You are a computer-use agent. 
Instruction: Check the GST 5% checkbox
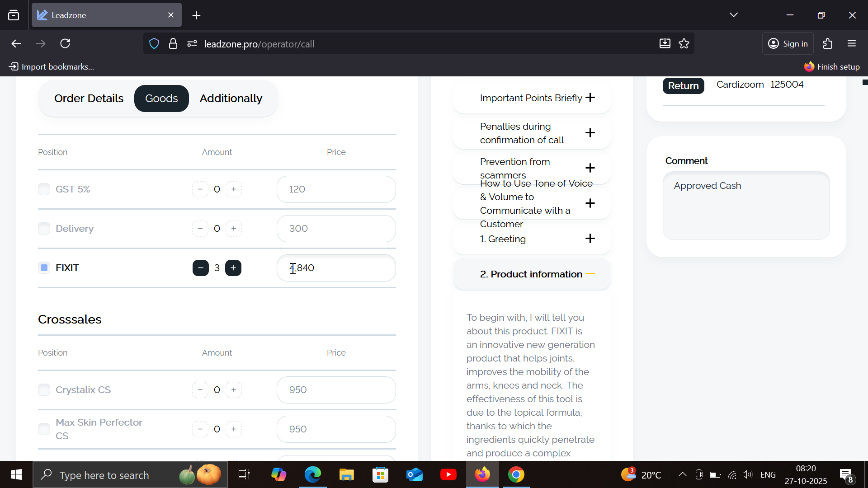tap(44, 189)
